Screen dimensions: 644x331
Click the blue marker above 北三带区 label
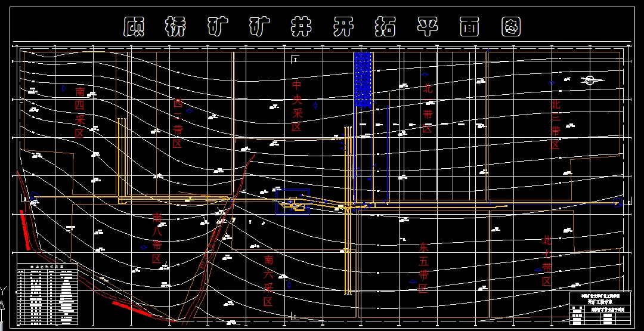click(x=552, y=83)
